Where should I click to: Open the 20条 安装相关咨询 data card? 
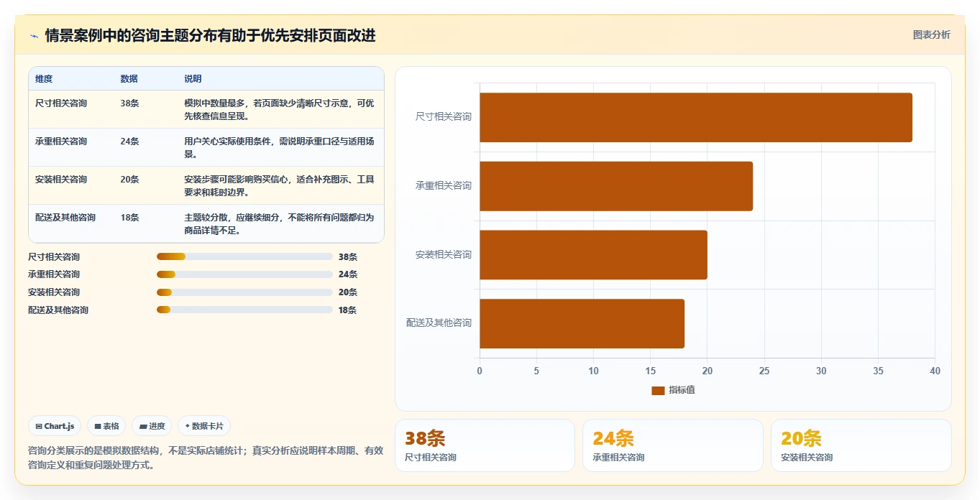(x=861, y=445)
